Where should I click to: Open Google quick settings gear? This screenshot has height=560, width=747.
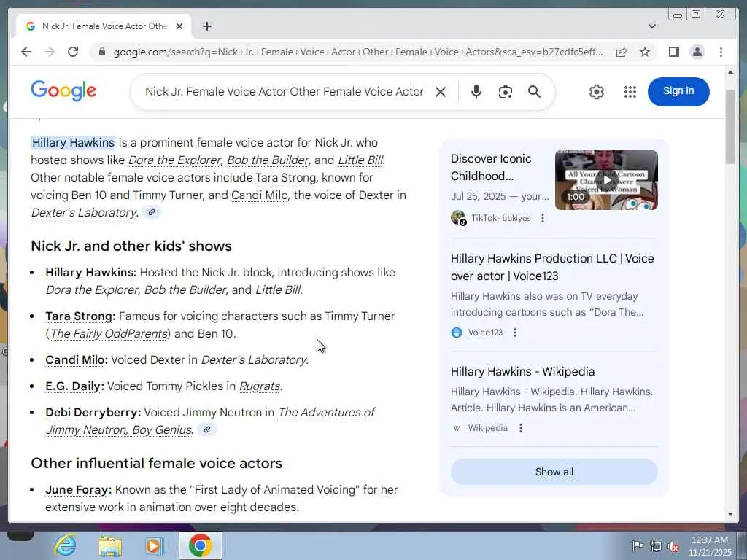[x=597, y=91]
